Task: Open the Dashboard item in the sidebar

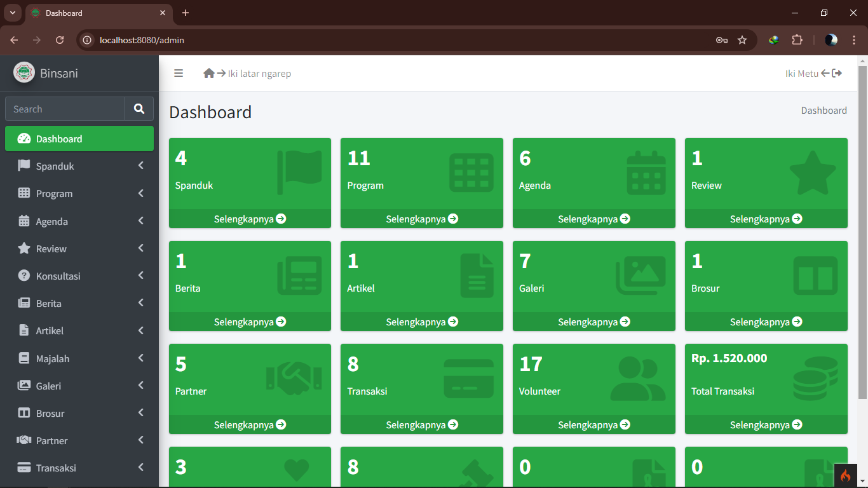Action: (x=79, y=139)
